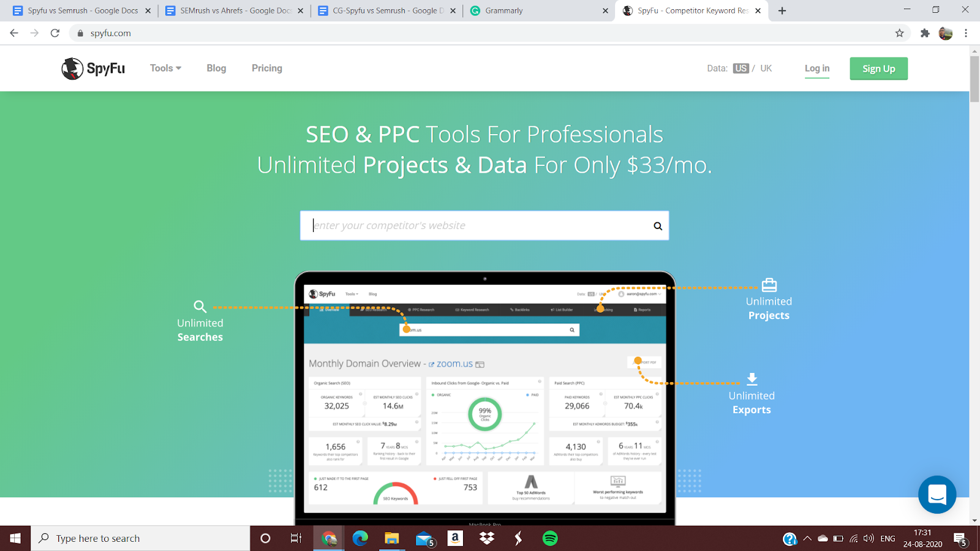Click the Unlimited Searches magnifier icon
Image resolution: width=980 pixels, height=551 pixels.
click(200, 306)
